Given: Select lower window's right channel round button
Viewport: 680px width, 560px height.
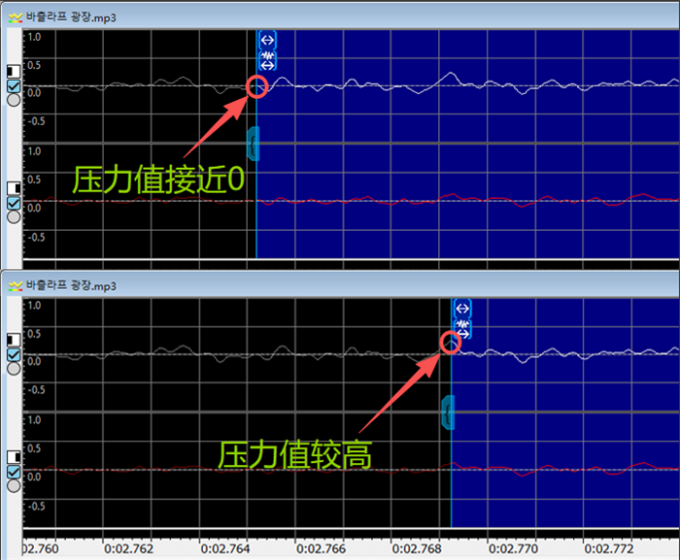Looking at the screenshot, I should 14,485.
